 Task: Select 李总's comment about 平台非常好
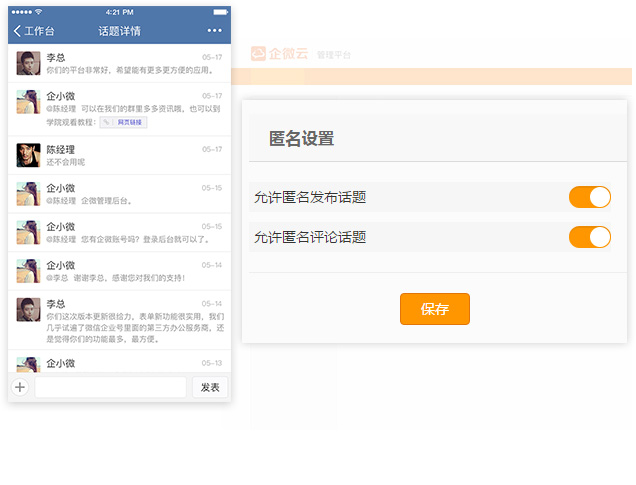(x=129, y=70)
